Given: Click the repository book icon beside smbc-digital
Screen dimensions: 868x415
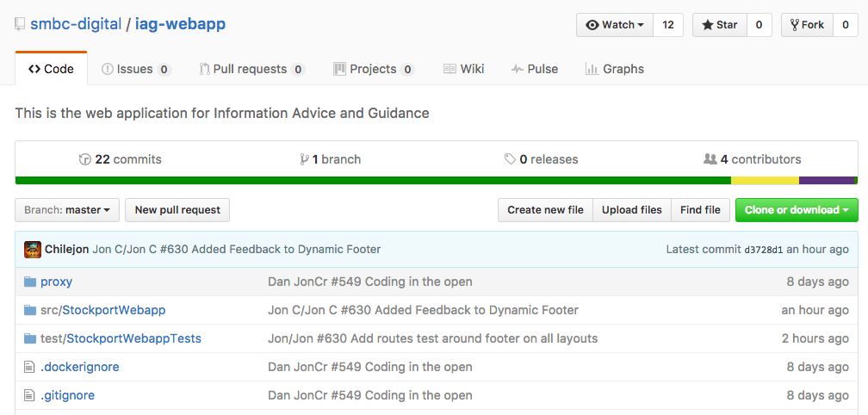Looking at the screenshot, I should coord(20,24).
